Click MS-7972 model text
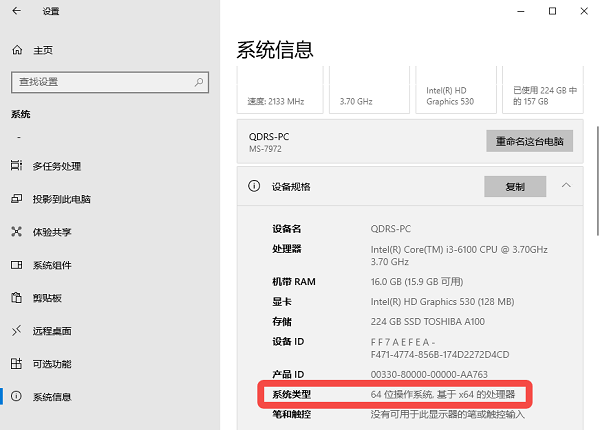Screen dimensions: 600x430 265,149
